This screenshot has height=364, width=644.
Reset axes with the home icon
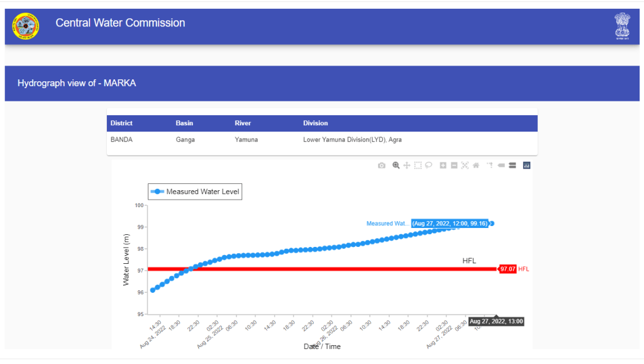coord(476,166)
